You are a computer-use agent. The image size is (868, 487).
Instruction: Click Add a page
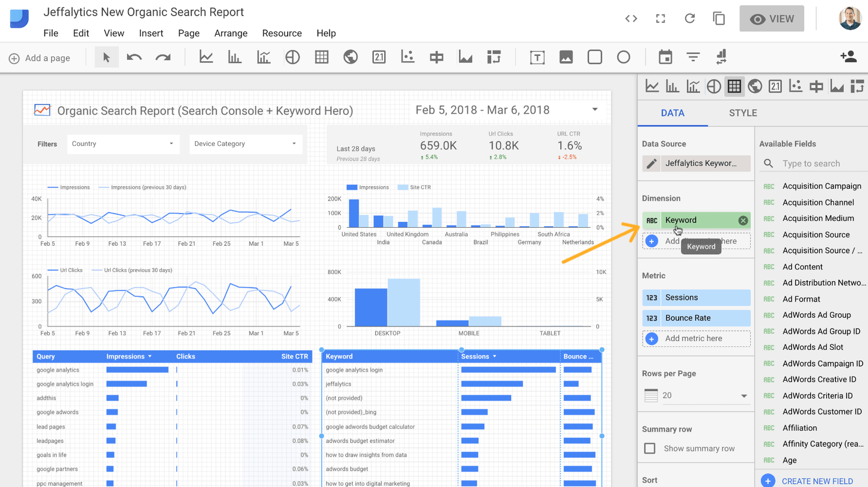[40, 58]
